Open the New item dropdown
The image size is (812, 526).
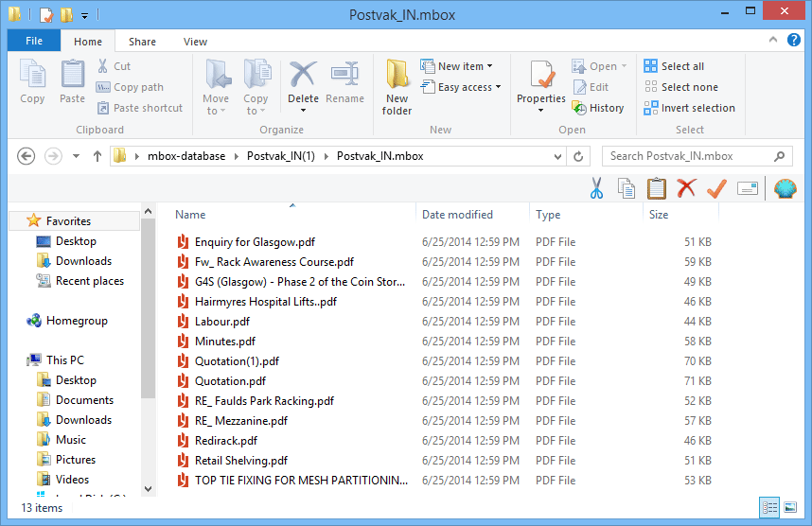pyautogui.click(x=466, y=66)
